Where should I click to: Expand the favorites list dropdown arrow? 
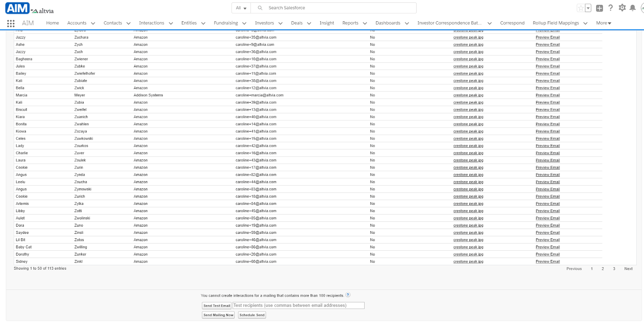tap(588, 8)
